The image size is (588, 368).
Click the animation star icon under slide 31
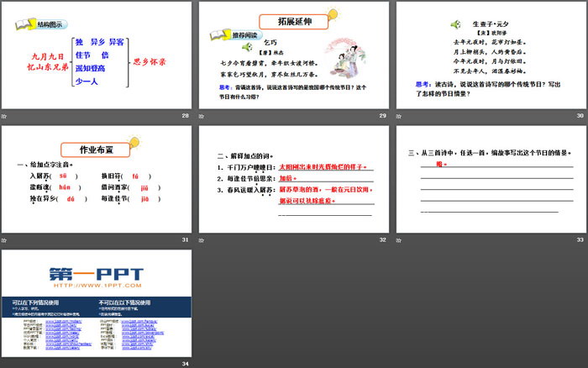(4, 240)
